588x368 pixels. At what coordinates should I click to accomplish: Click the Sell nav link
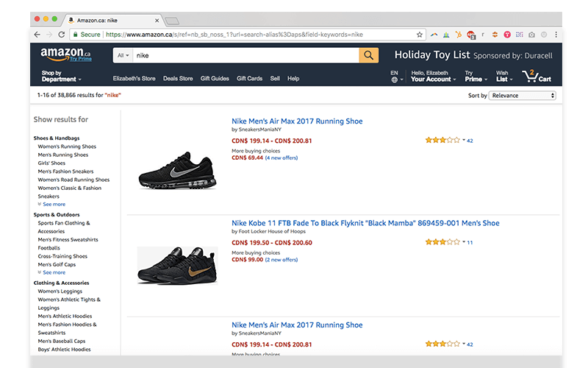pyautogui.click(x=275, y=79)
